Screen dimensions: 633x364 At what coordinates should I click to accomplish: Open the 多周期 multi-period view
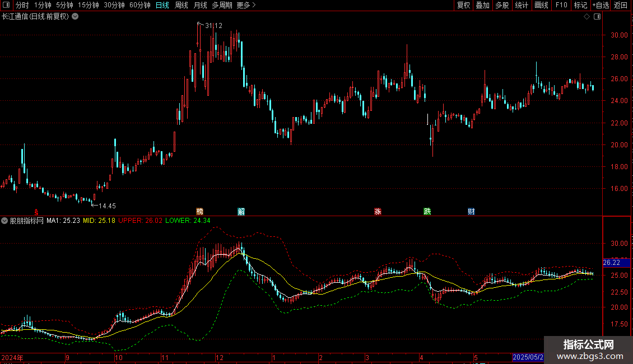(222, 5)
